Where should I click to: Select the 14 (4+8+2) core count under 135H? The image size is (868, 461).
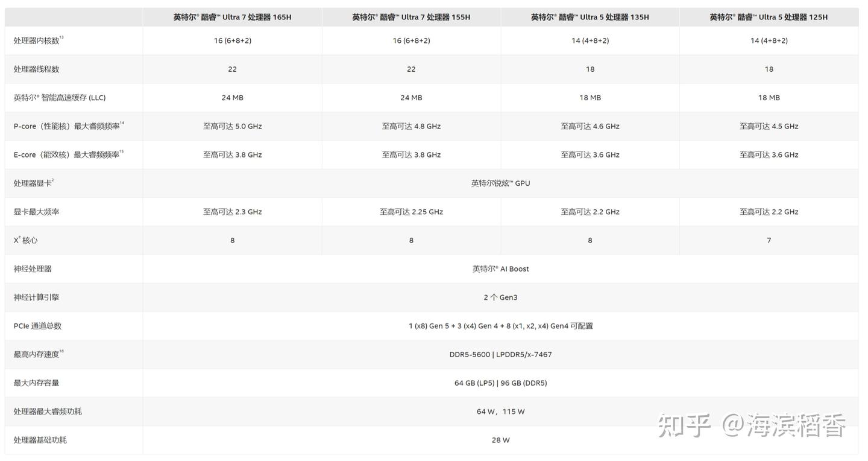(590, 40)
